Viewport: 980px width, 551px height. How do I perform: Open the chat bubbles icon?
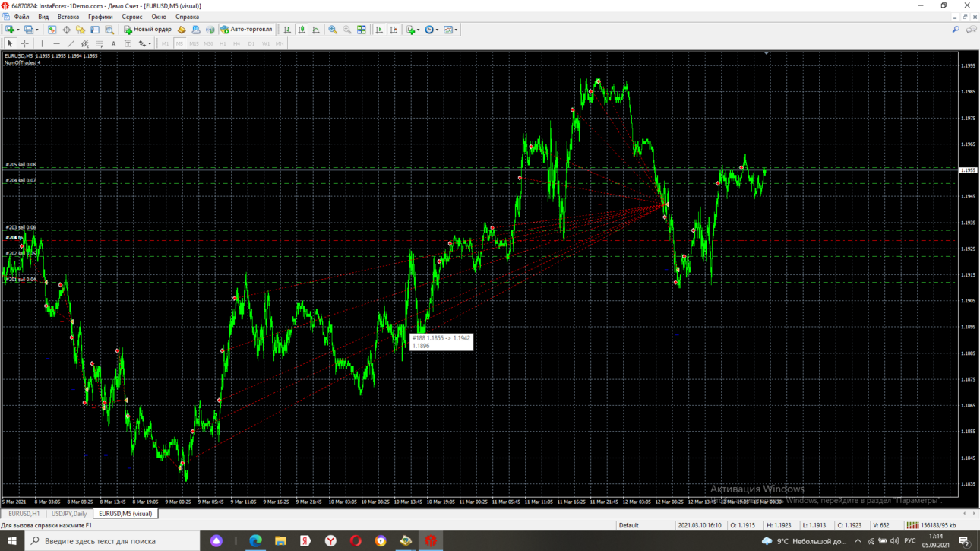971,30
